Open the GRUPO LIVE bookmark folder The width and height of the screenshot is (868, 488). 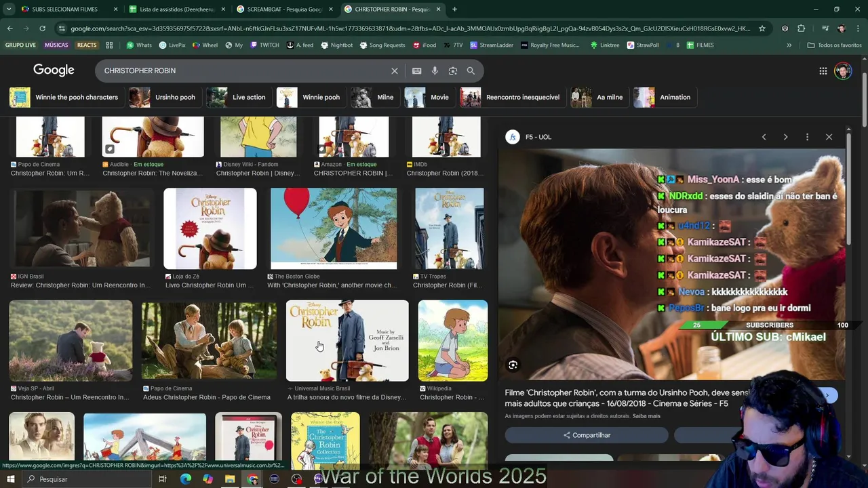pyautogui.click(x=20, y=45)
